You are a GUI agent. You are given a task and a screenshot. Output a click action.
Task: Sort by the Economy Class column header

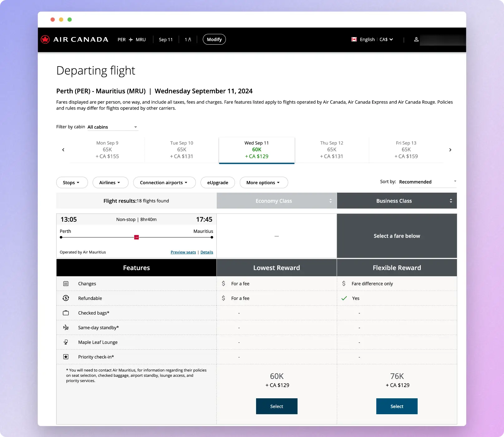pos(277,201)
